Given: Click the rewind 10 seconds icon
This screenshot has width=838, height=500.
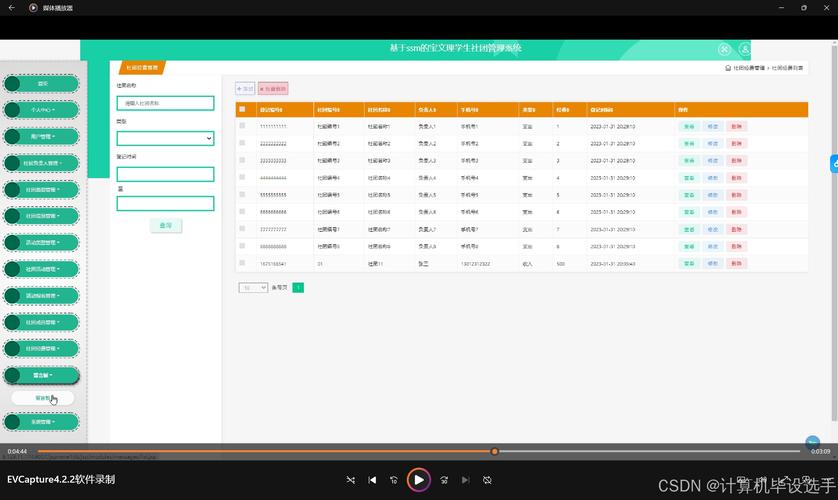Looking at the screenshot, I should pyautogui.click(x=394, y=480).
